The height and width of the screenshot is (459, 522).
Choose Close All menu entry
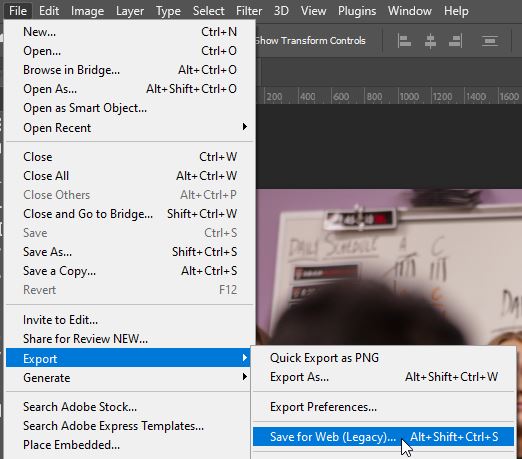coord(130,176)
